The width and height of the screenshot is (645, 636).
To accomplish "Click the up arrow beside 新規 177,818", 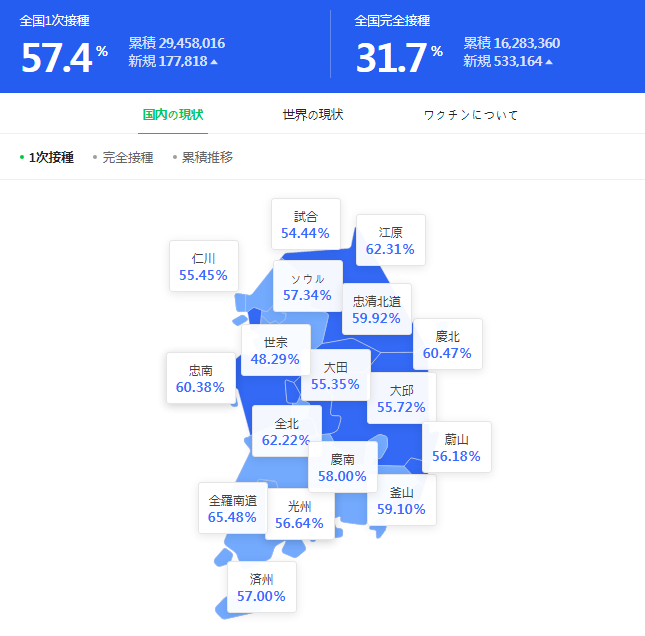I will [x=214, y=62].
